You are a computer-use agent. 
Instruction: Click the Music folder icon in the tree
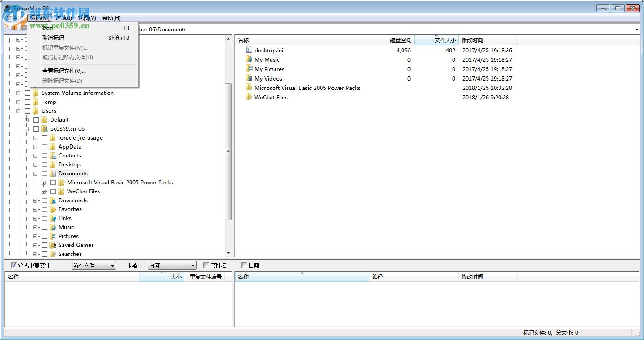pos(53,227)
